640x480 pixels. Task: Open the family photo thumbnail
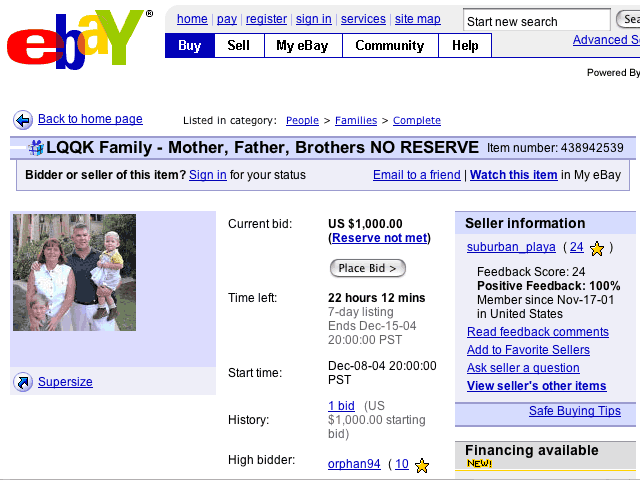[x=74, y=272]
